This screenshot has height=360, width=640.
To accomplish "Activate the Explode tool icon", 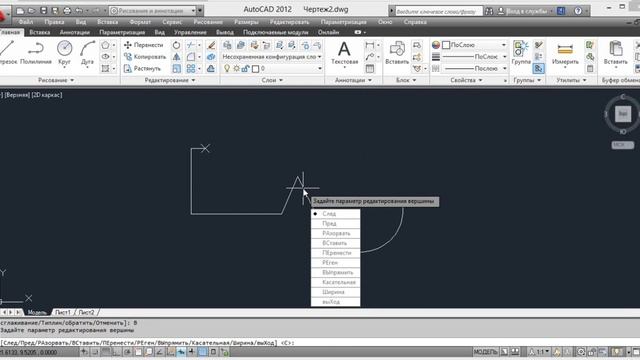I will pos(211,57).
